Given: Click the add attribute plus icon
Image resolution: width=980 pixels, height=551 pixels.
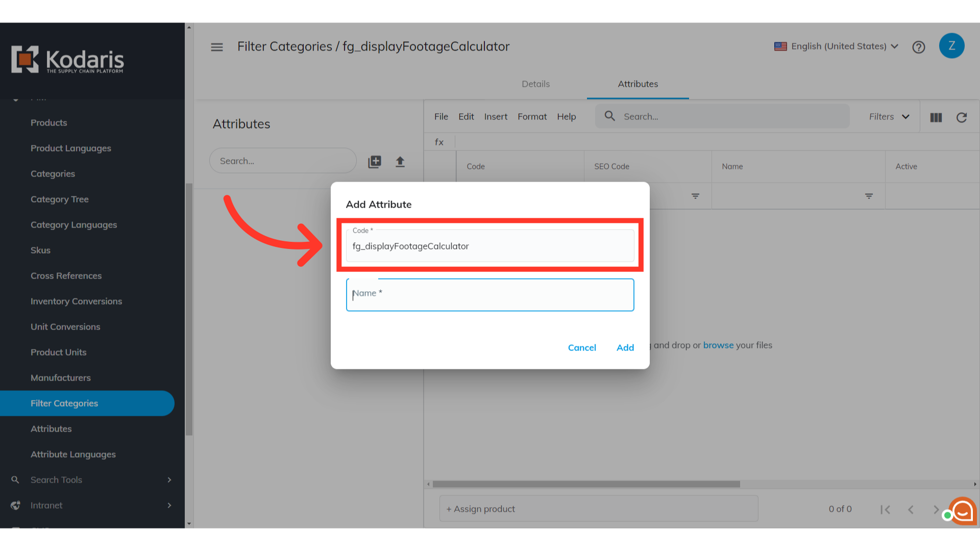Looking at the screenshot, I should [x=375, y=162].
